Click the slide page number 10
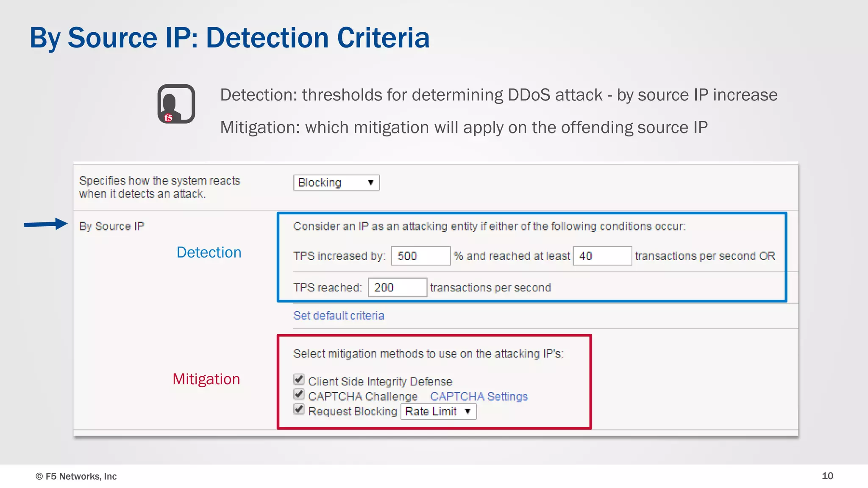Image resolution: width=868 pixels, height=488 pixels. [x=827, y=476]
